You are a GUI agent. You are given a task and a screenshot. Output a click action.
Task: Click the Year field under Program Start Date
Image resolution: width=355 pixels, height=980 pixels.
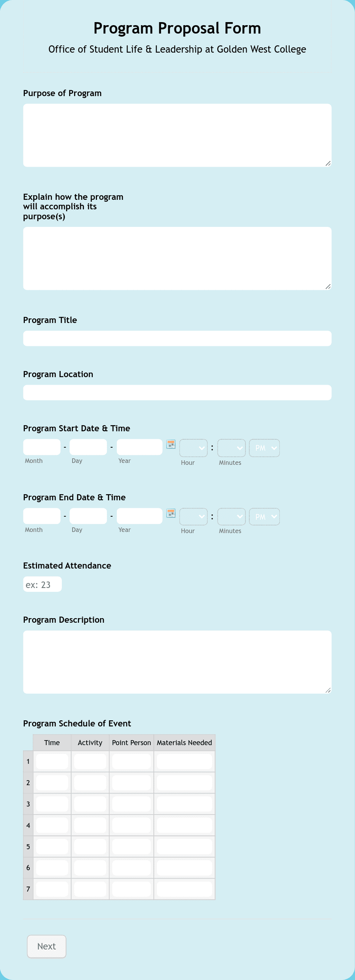tap(139, 447)
